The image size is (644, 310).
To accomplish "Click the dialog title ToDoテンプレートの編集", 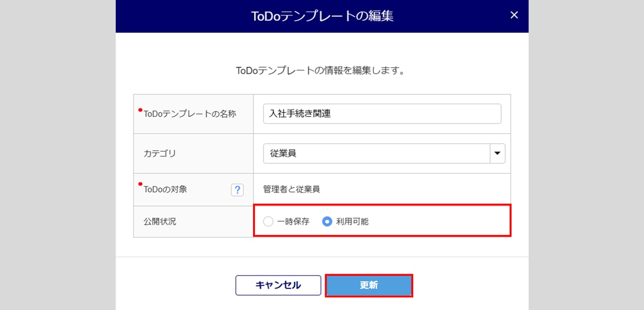I will [322, 16].
